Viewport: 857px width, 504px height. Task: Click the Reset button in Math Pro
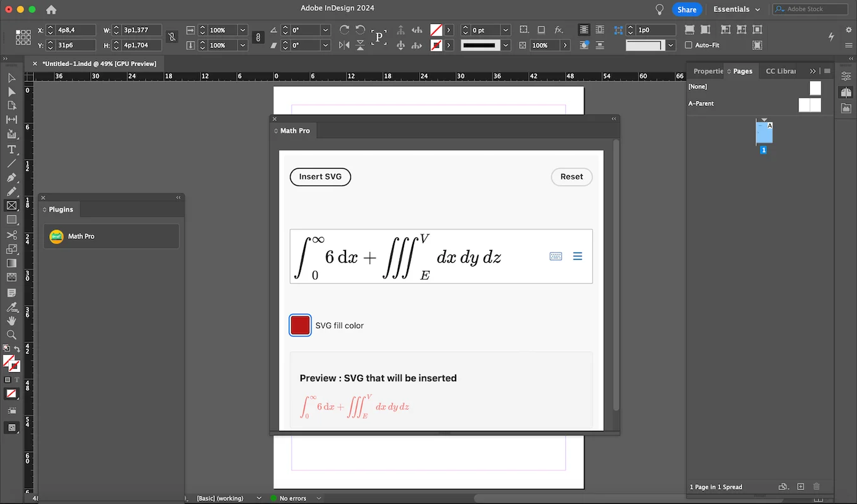[572, 177]
